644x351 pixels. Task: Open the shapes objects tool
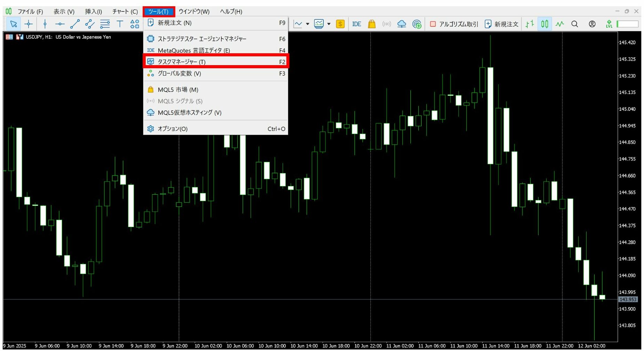135,24
